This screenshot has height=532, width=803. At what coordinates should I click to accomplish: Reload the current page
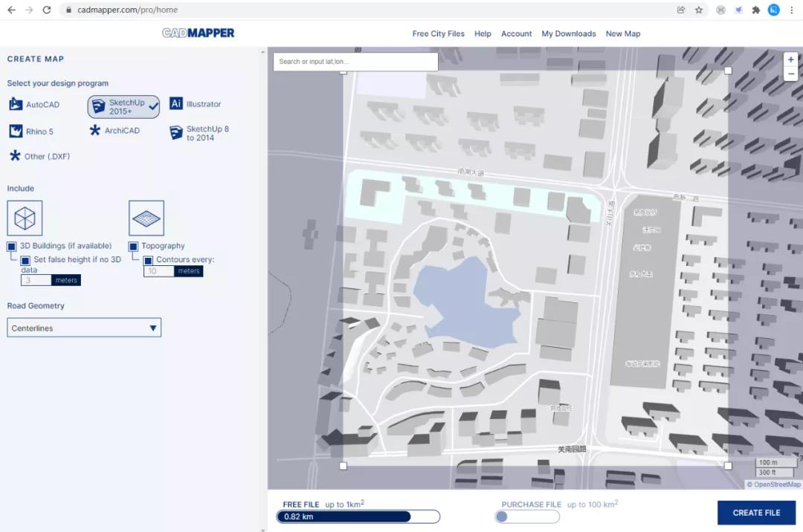click(47, 10)
